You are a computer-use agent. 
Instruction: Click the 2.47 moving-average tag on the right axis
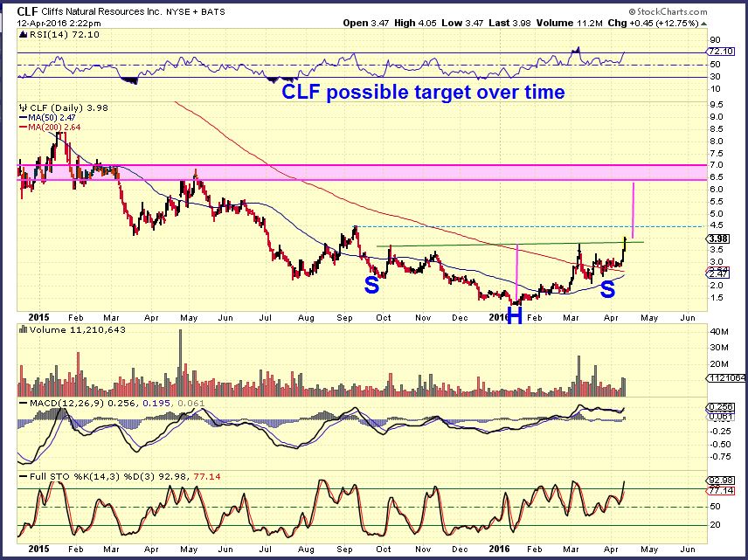tap(718, 273)
